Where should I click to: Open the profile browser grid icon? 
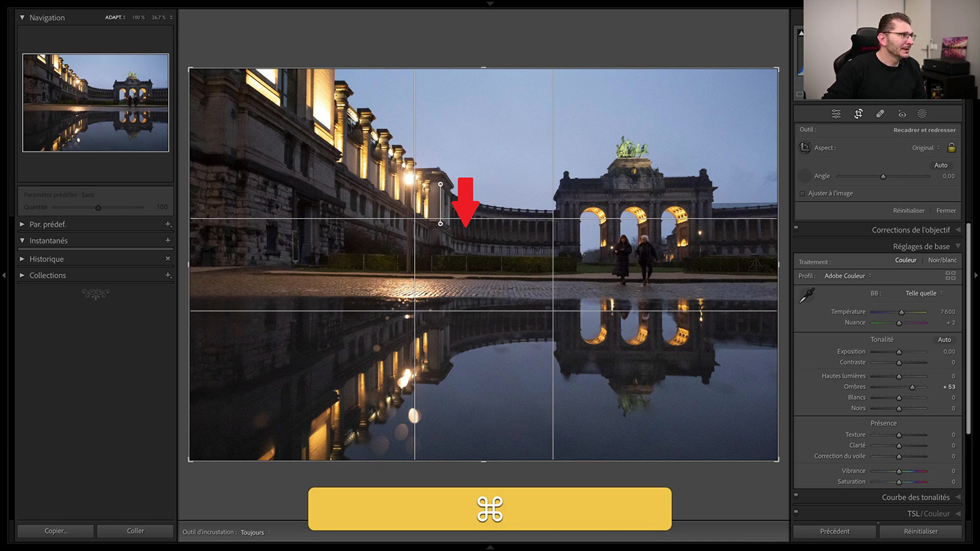click(x=950, y=275)
